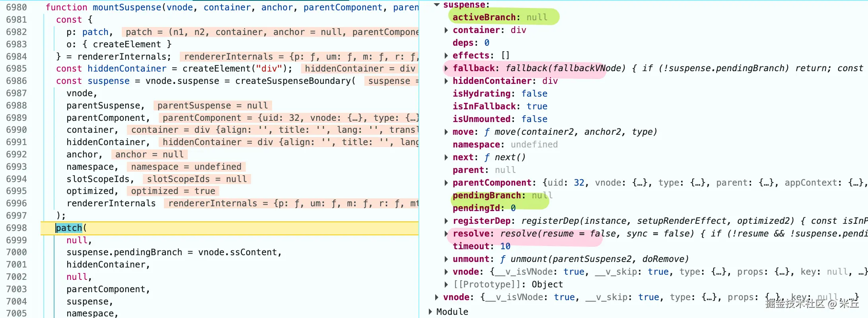The height and width of the screenshot is (318, 868).
Task: Select the pendingId: 0 property
Action: point(484,208)
